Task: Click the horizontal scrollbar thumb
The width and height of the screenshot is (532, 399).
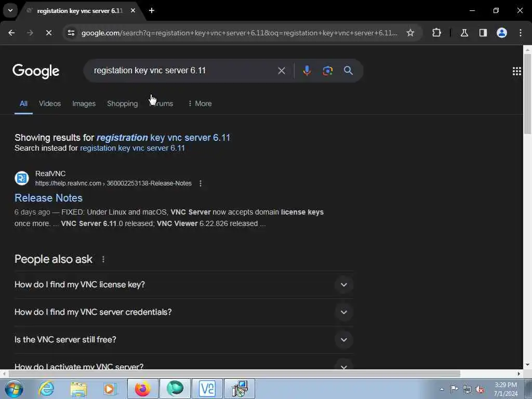Action: tap(234, 374)
